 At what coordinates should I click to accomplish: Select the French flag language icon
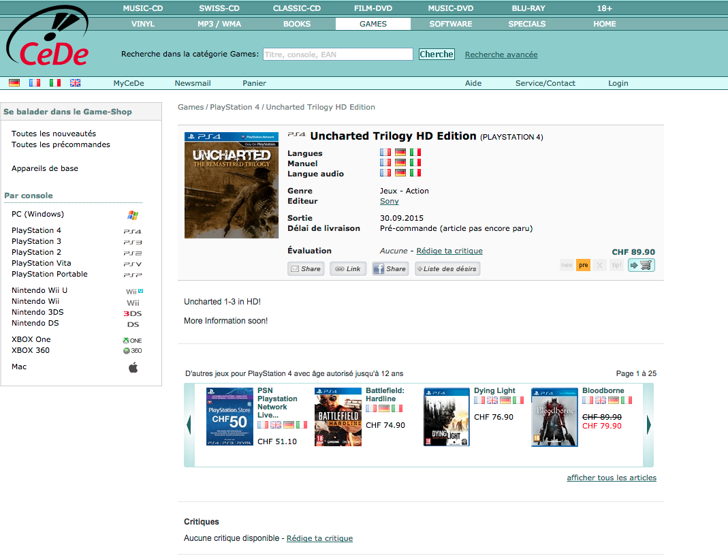click(35, 83)
